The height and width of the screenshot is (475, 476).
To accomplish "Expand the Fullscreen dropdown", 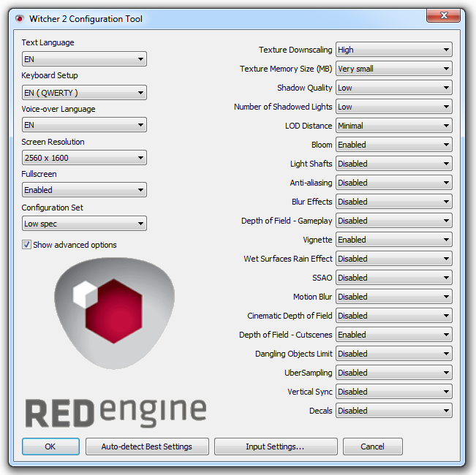I will pyautogui.click(x=84, y=189).
